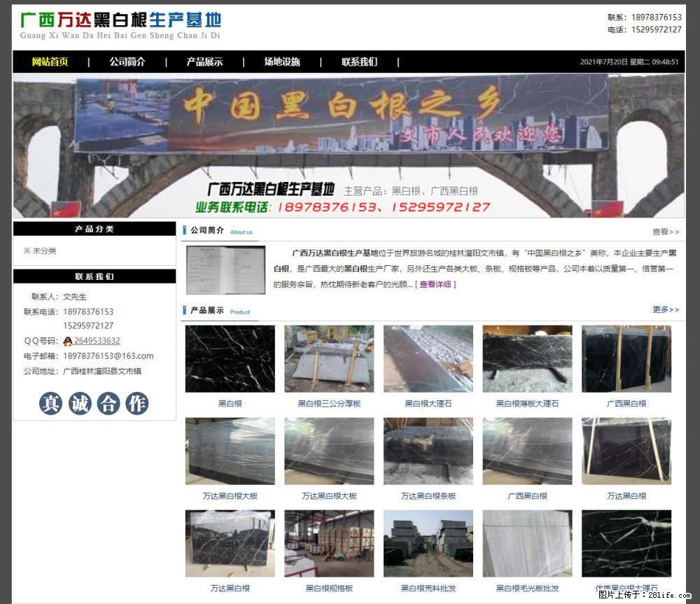This screenshot has height=604, width=700.
Task: Open the 黑白根 product thumbnail
Action: [230, 358]
